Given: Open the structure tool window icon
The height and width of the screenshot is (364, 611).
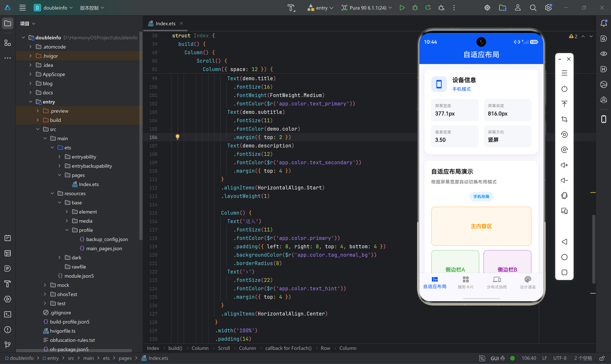Looking at the screenshot, I should coord(8,43).
